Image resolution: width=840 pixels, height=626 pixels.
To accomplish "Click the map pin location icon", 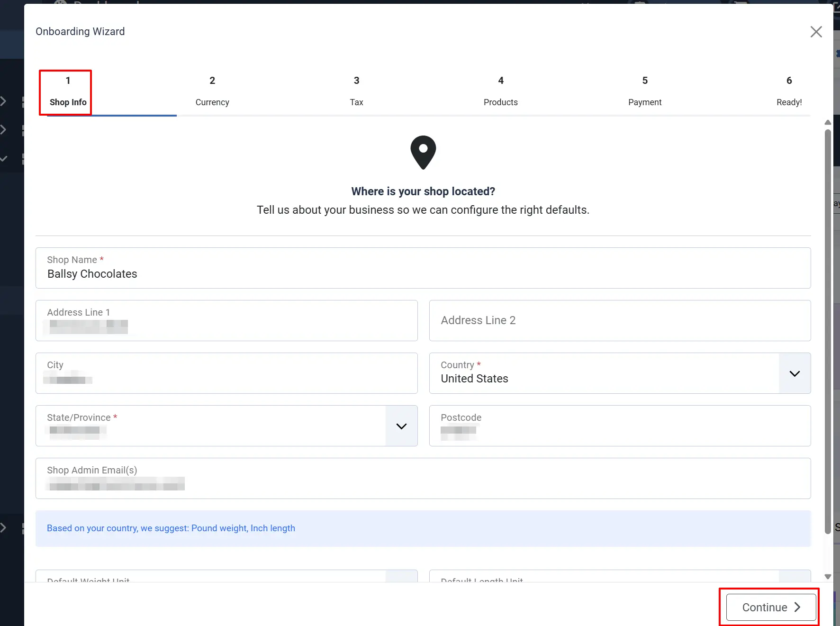I will [x=423, y=153].
